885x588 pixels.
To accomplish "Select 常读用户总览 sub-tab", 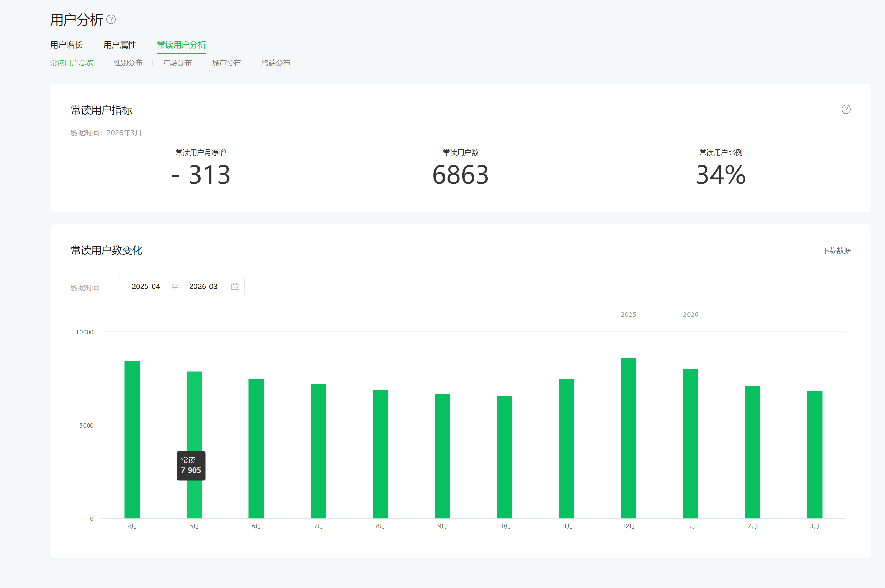I will click(x=72, y=63).
